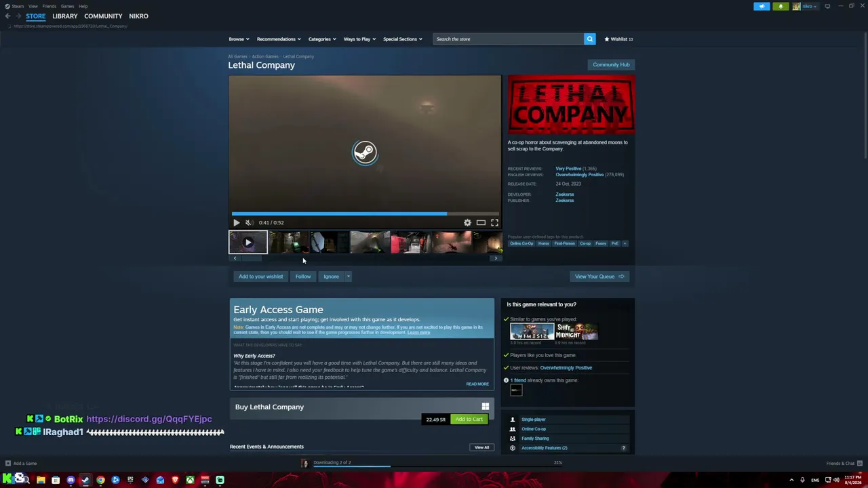This screenshot has width=868, height=488.
Task: Click READ MORE in Early Access section
Action: click(477, 384)
